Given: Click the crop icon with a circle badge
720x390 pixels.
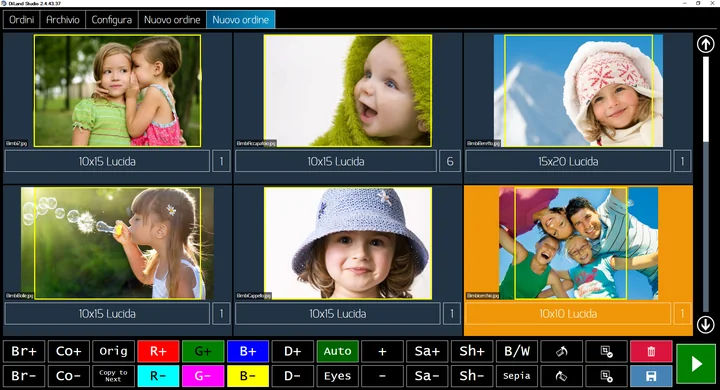Looking at the screenshot, I should point(606,376).
